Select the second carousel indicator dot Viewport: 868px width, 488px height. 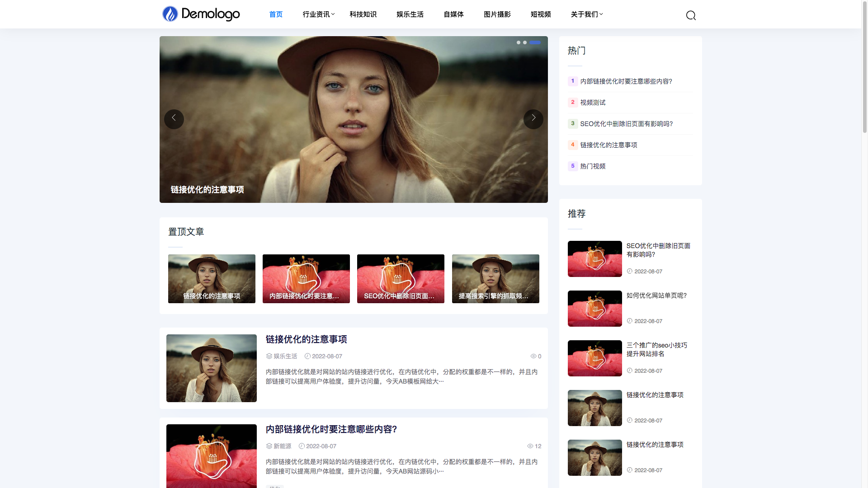pos(525,42)
